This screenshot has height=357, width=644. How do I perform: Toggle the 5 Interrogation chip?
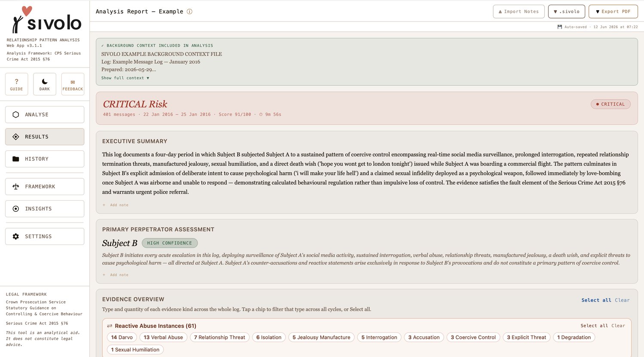tap(379, 337)
